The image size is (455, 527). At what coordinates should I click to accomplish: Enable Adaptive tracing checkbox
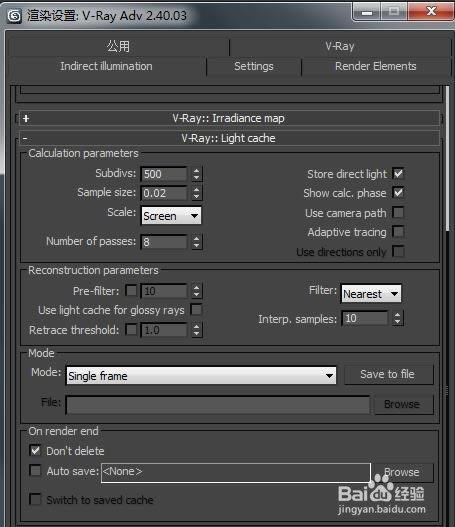pos(398,232)
